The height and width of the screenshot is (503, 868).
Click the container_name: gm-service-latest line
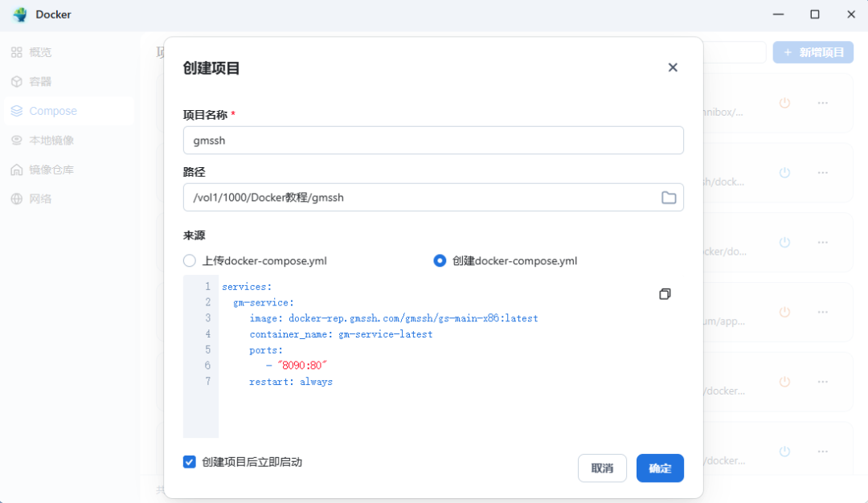click(x=341, y=334)
